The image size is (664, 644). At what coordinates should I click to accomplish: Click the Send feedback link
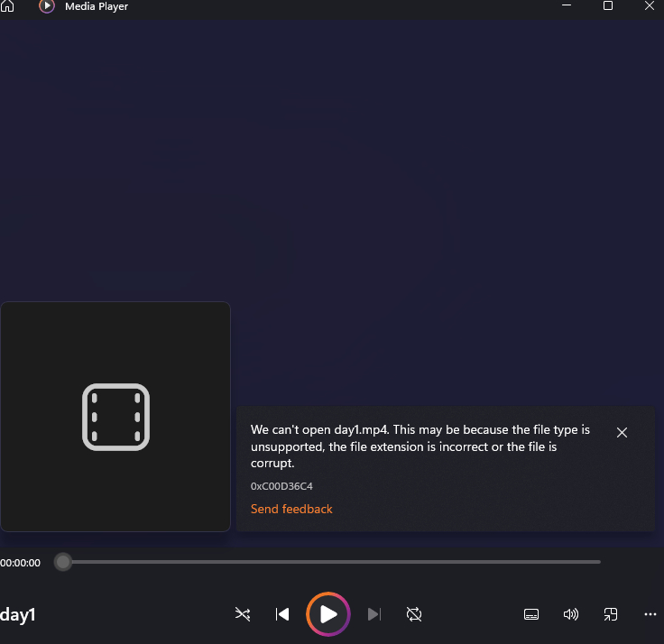pyautogui.click(x=291, y=510)
